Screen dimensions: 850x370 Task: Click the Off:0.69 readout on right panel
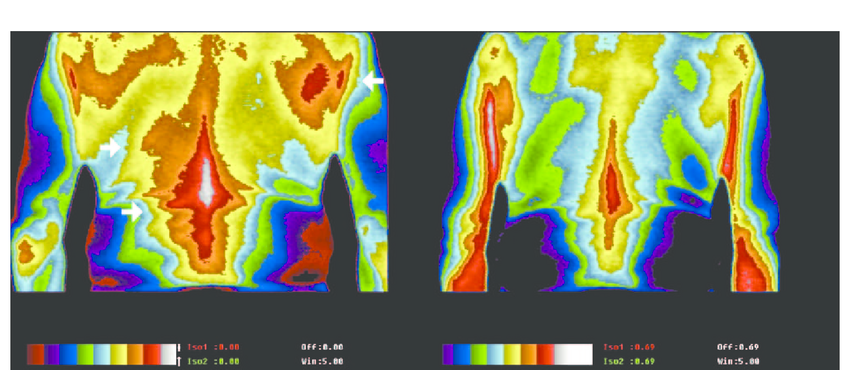(738, 347)
